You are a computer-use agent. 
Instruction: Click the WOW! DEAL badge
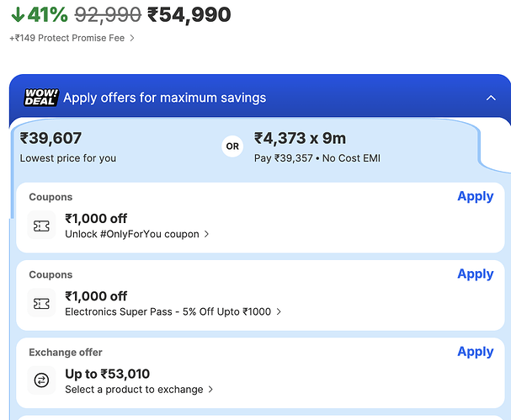coord(40,98)
